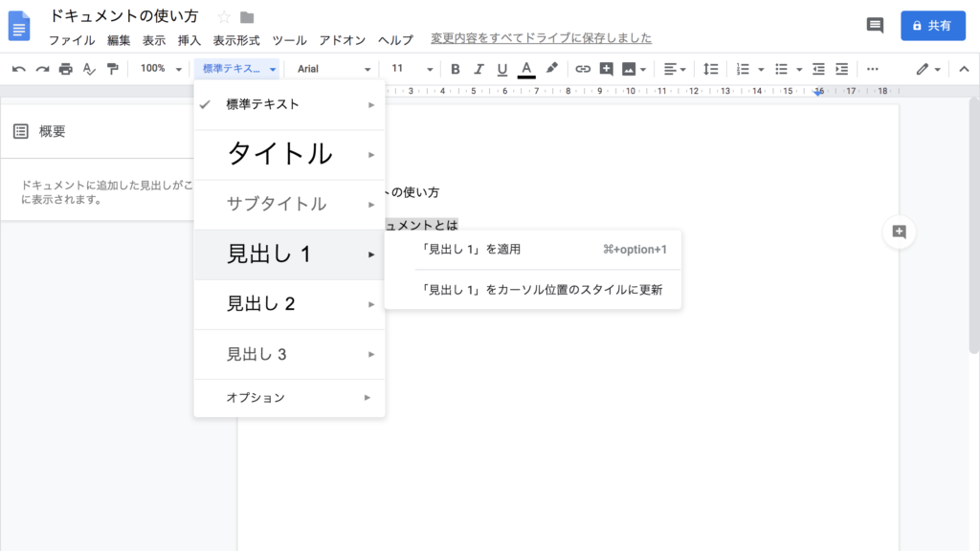Image resolution: width=980 pixels, height=551 pixels.
Task: Open the text alignment dropdown
Action: tap(675, 69)
